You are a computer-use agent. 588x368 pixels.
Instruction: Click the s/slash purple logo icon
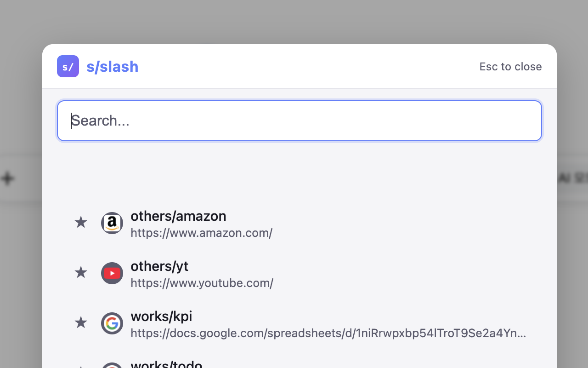(68, 66)
